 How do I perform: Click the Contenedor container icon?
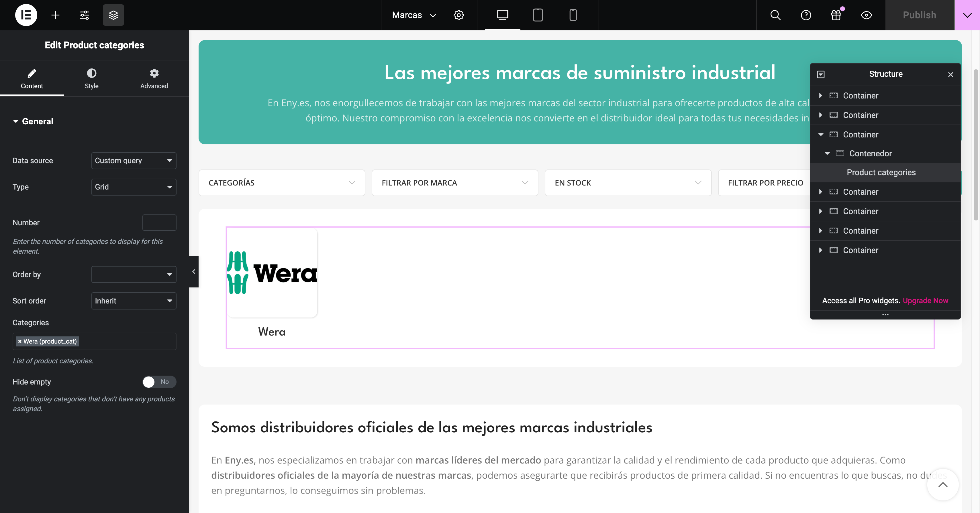click(x=840, y=154)
